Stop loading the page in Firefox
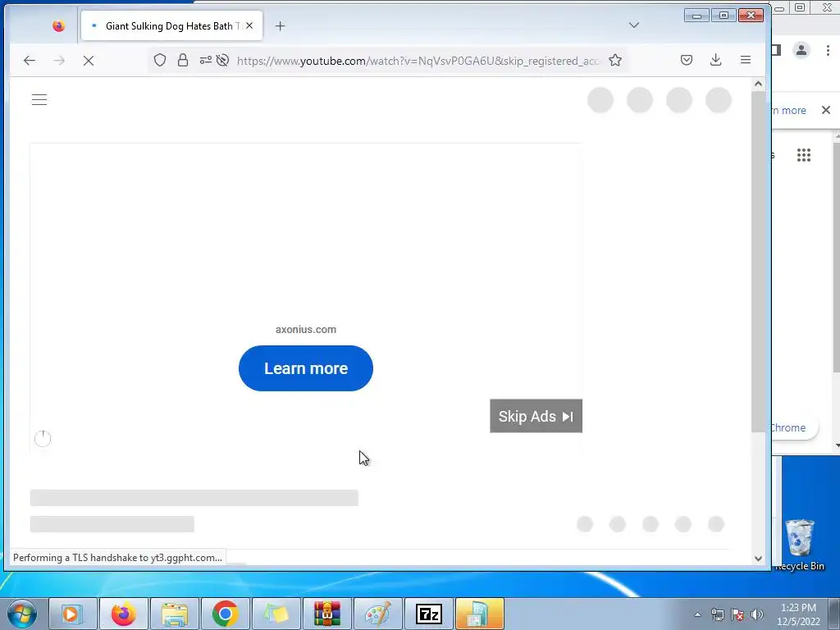This screenshot has height=630, width=840. [x=89, y=61]
